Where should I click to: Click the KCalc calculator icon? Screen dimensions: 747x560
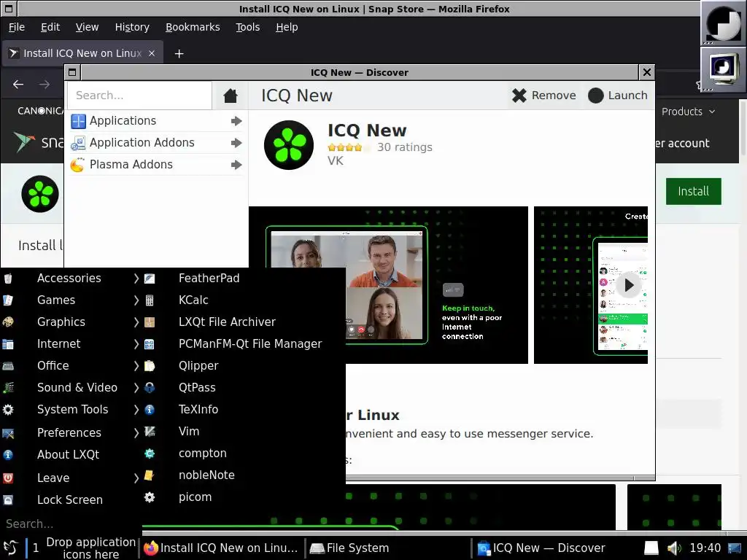[x=150, y=300]
